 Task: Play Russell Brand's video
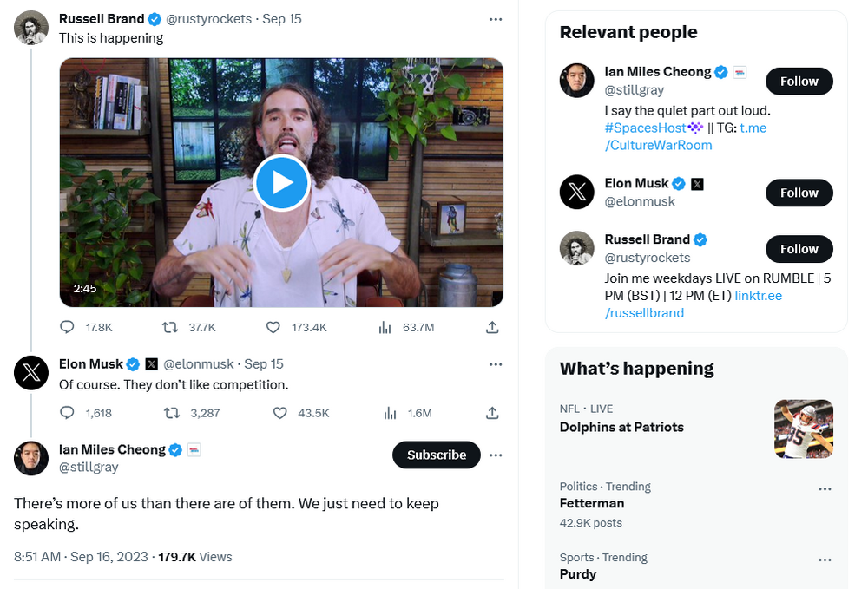[282, 183]
